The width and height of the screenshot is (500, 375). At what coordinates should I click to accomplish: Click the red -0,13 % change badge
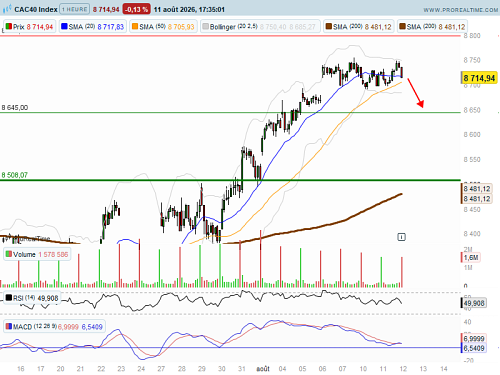coord(136,9)
